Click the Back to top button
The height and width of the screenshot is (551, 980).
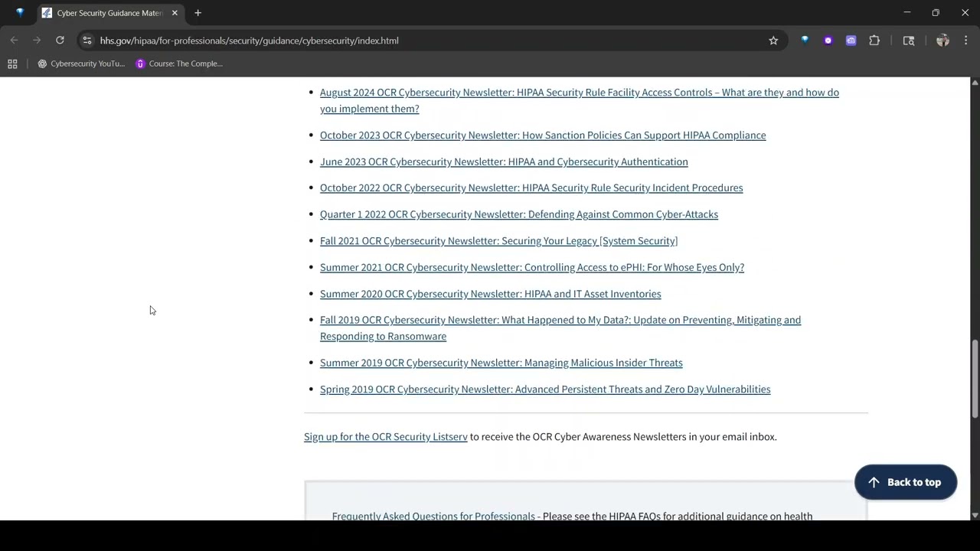[x=906, y=482]
